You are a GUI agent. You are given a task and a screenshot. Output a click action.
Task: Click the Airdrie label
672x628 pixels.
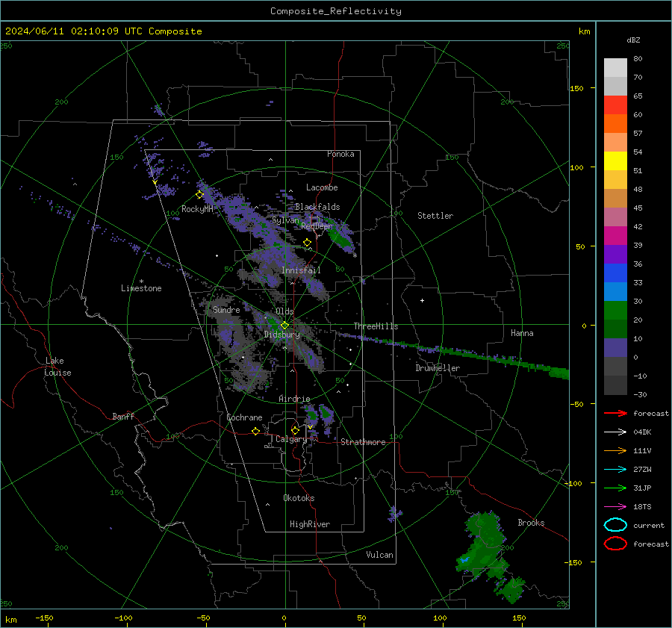tap(294, 399)
